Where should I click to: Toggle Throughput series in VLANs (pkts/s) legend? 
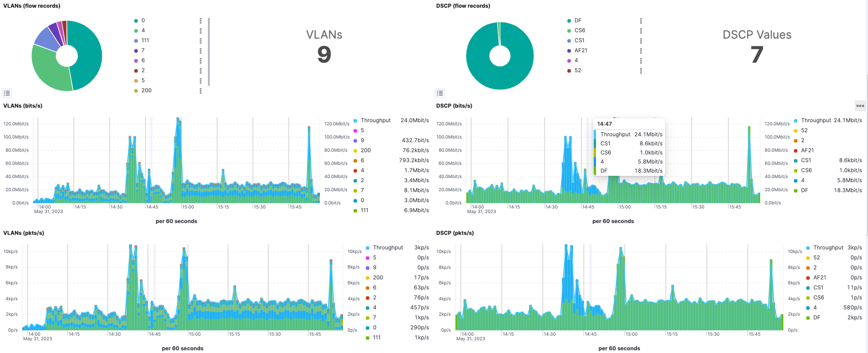tap(388, 248)
